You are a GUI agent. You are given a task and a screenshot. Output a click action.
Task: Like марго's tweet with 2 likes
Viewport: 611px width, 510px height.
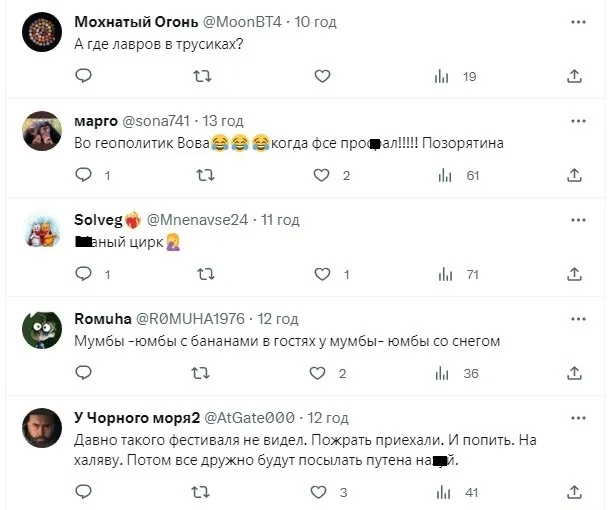[x=321, y=175]
